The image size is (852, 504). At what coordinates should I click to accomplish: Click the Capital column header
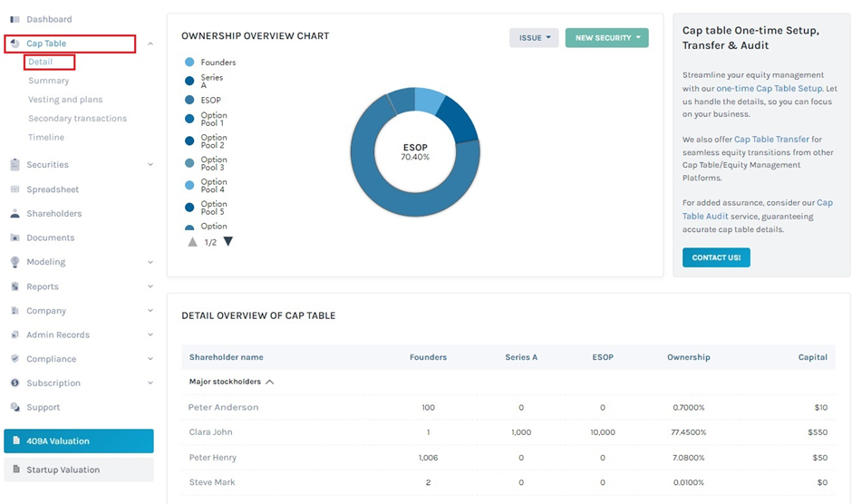point(812,357)
